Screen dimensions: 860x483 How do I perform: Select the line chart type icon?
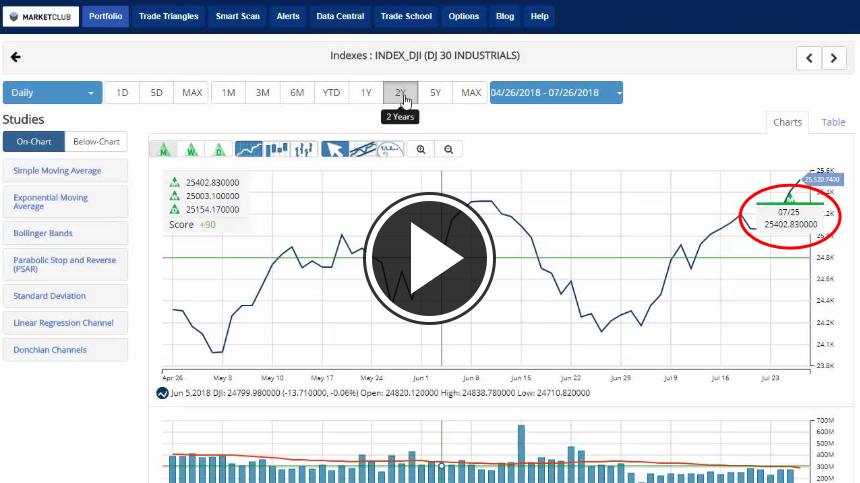[249, 149]
